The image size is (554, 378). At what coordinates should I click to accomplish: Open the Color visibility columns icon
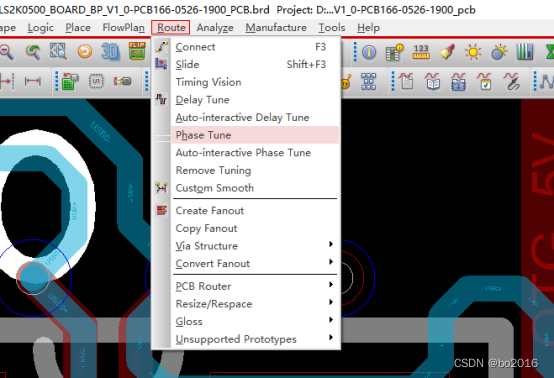(x=525, y=52)
